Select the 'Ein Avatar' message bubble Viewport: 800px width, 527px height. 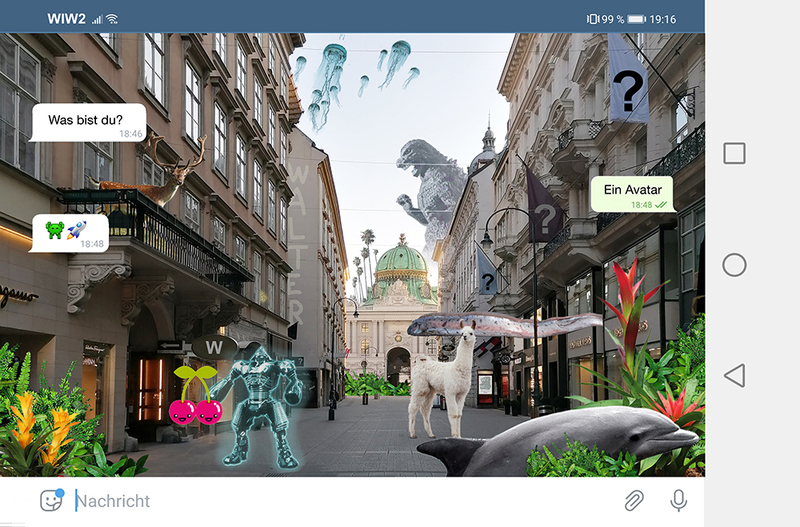tap(633, 194)
